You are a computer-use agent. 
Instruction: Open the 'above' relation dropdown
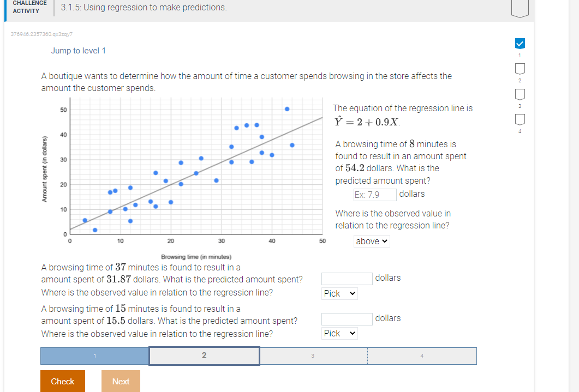(x=372, y=241)
